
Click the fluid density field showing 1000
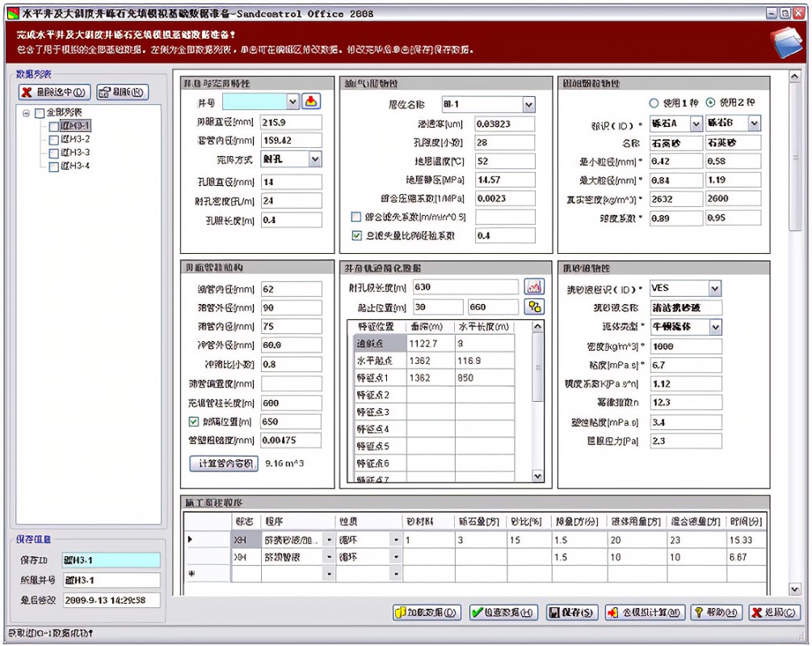click(x=686, y=346)
